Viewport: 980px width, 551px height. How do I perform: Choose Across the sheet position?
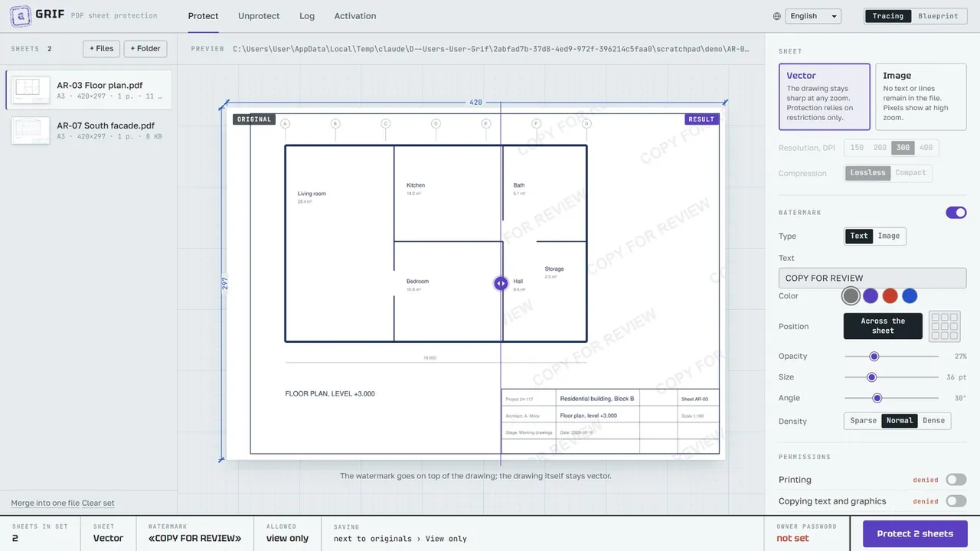pos(883,326)
